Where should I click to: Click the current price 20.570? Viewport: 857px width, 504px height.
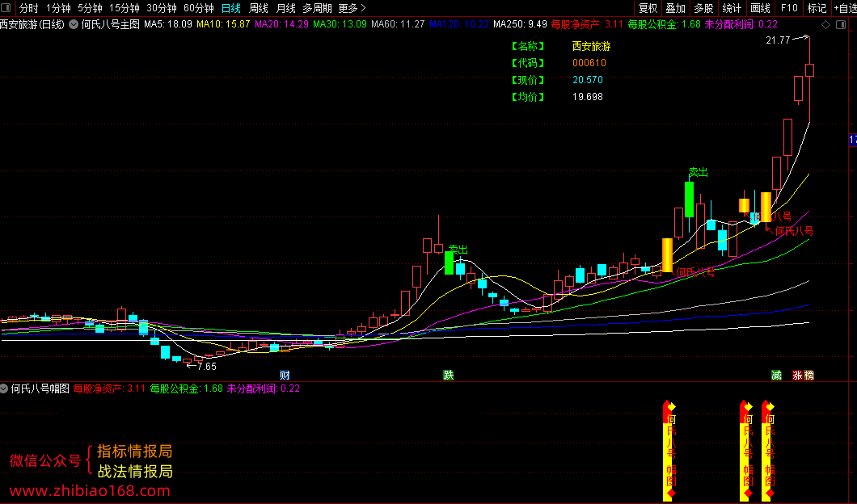click(588, 80)
